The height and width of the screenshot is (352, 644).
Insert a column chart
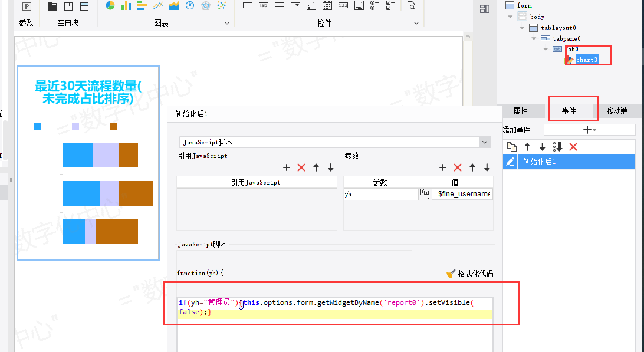point(126,5)
